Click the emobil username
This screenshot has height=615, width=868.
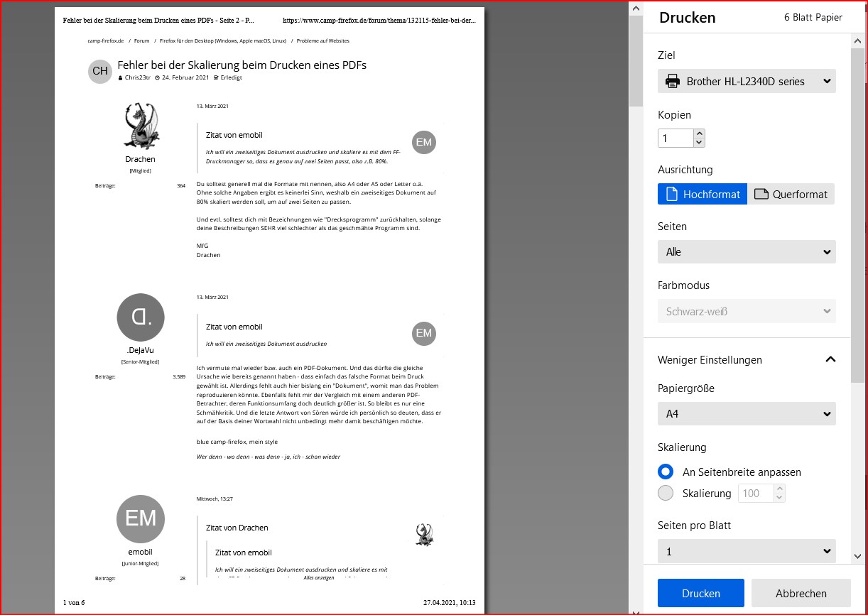pyautogui.click(x=140, y=552)
